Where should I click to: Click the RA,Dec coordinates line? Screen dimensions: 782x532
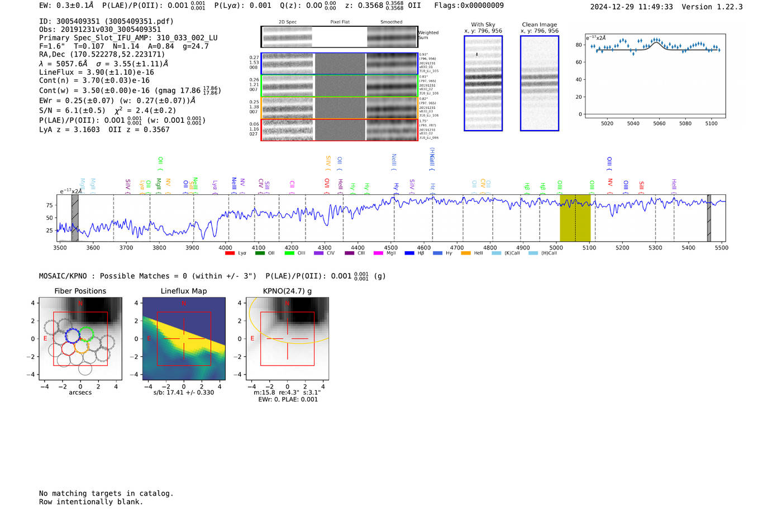pyautogui.click(x=102, y=55)
